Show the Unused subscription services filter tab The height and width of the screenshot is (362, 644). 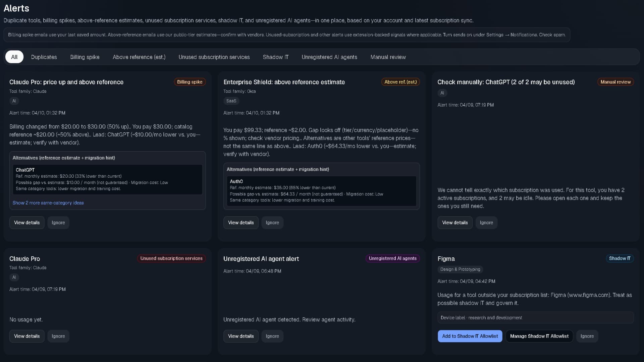coord(214,57)
